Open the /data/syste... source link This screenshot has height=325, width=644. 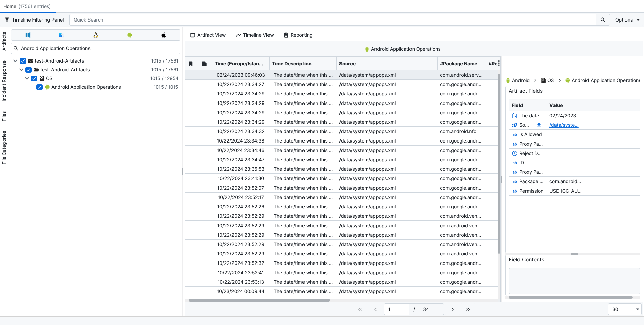pos(564,125)
